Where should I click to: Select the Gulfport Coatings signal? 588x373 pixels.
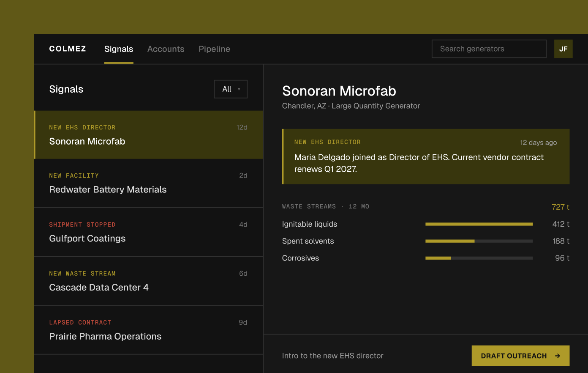(x=149, y=232)
